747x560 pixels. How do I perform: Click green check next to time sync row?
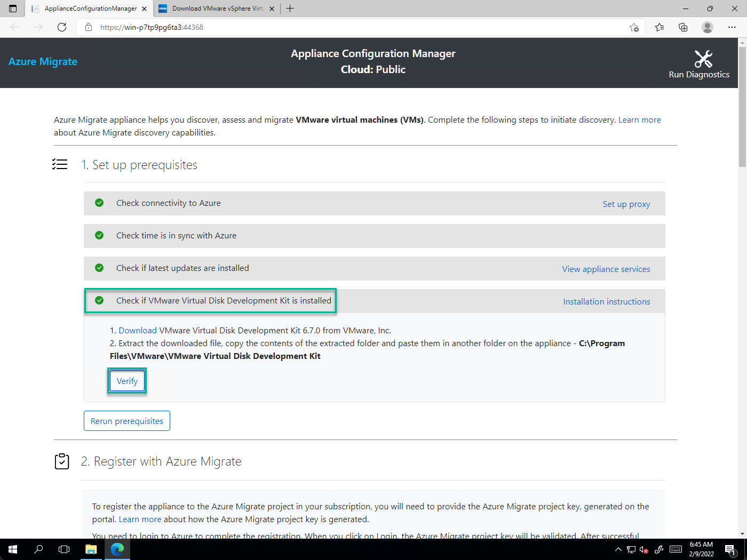99,235
